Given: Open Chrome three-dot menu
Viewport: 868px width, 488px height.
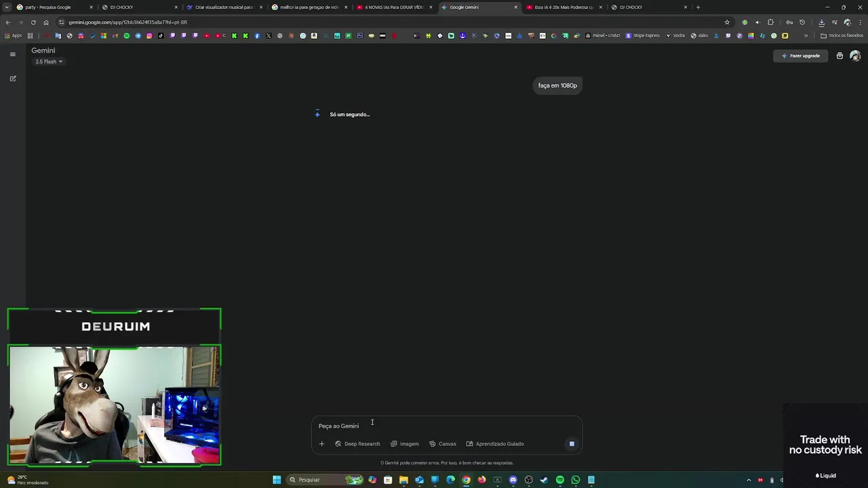Looking at the screenshot, I should click(x=860, y=22).
